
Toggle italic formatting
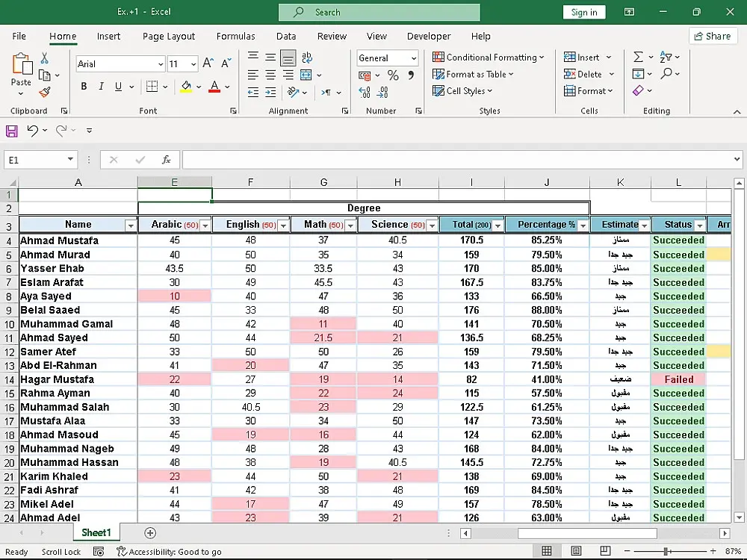(x=101, y=87)
